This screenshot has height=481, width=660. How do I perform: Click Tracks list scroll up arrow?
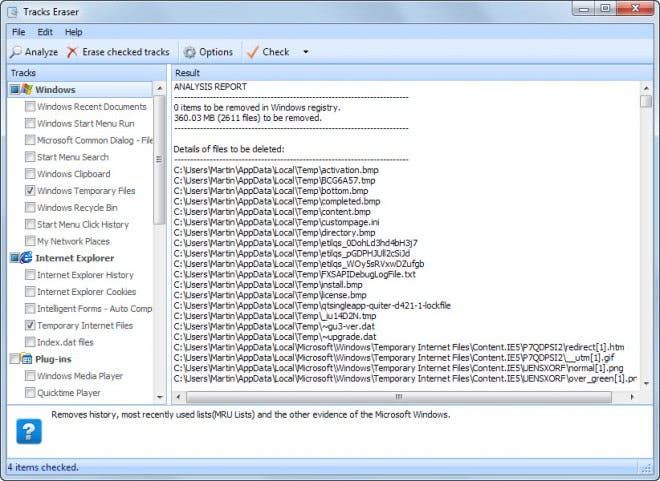(x=160, y=88)
